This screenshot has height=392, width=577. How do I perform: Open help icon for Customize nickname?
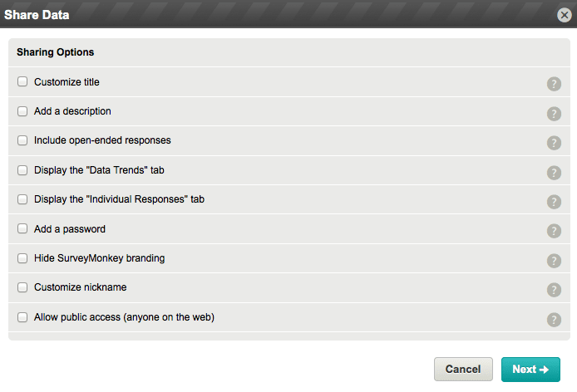554,290
